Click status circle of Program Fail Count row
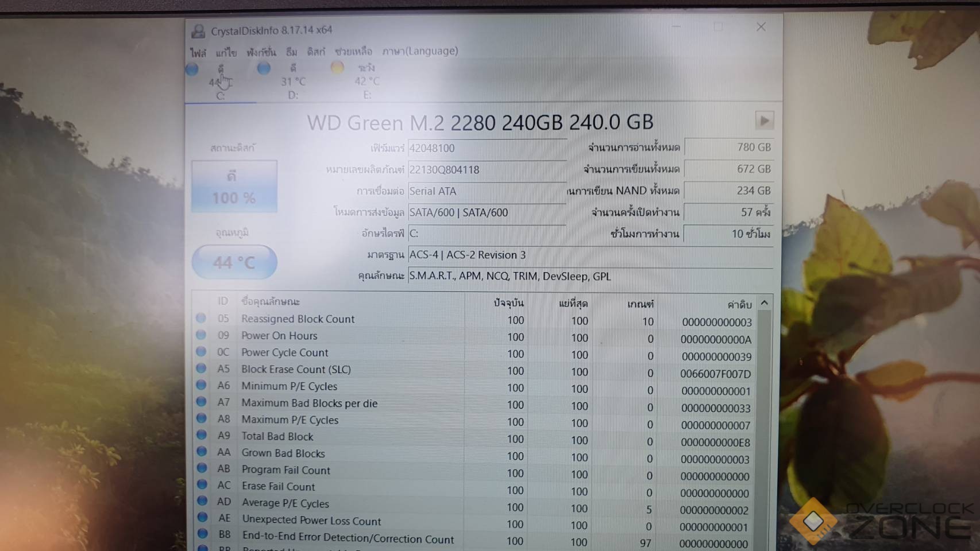 pos(202,468)
